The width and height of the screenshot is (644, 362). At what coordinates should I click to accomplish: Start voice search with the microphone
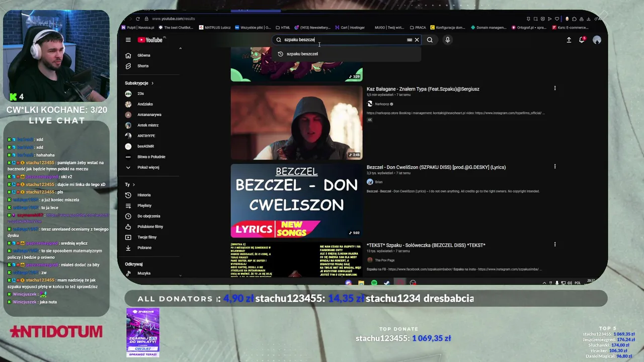coord(447,40)
